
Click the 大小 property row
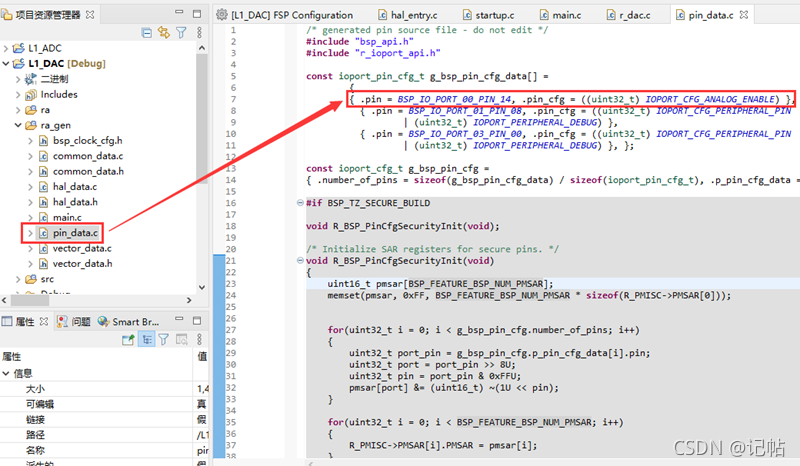point(104,389)
